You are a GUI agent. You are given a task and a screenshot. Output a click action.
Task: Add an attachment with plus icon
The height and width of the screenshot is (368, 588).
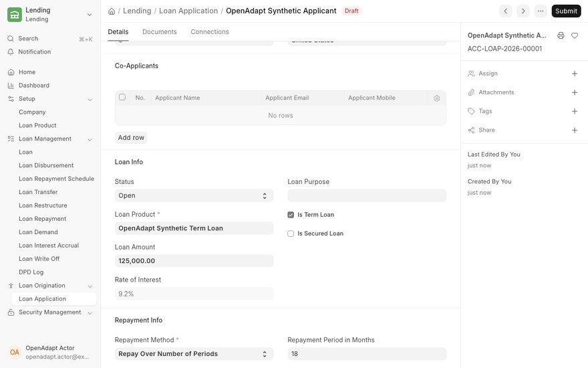point(575,92)
